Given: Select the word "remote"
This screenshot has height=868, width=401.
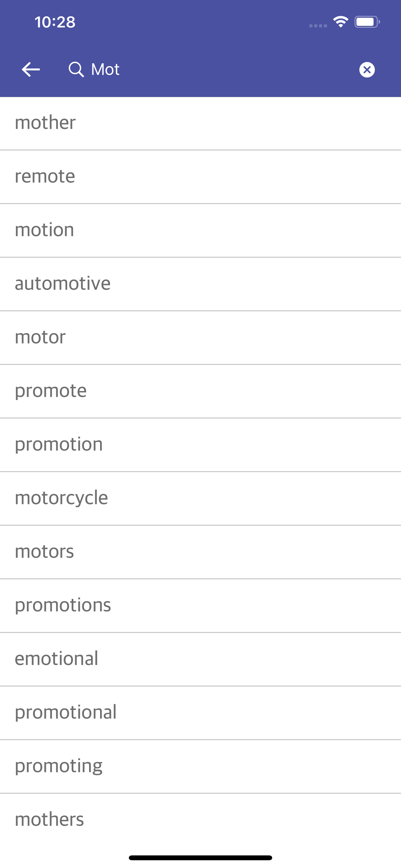Looking at the screenshot, I should point(200,177).
